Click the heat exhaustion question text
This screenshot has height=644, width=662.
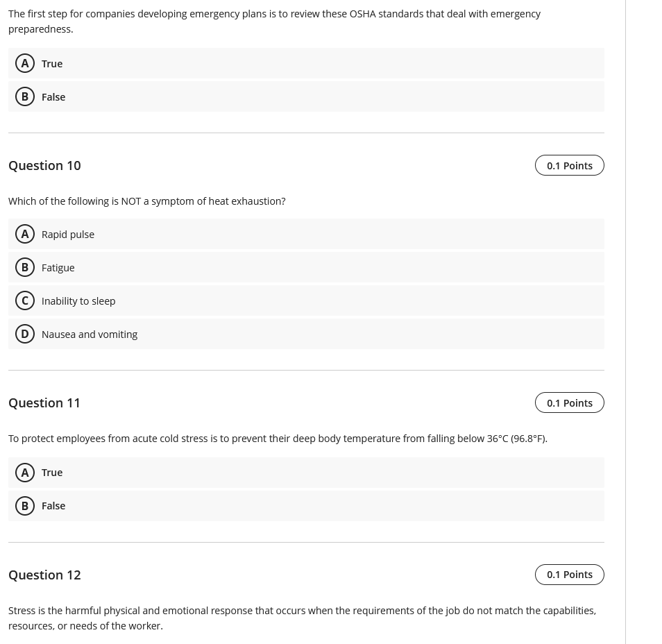(146, 201)
